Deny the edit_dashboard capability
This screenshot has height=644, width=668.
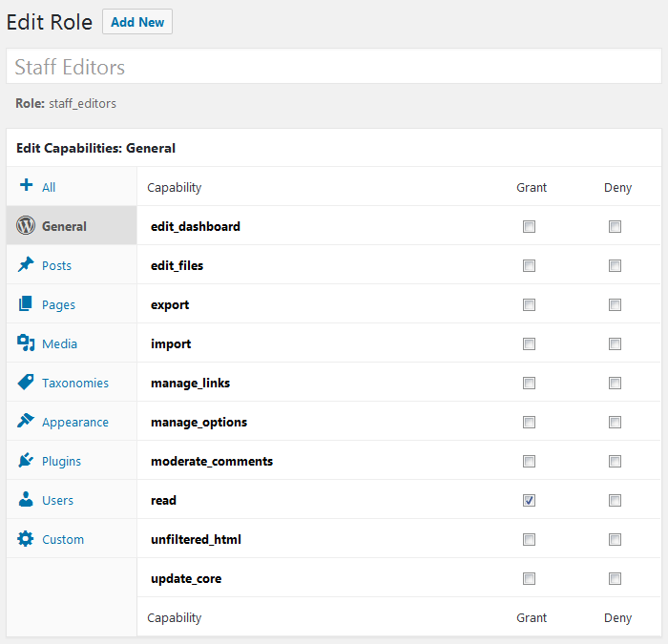click(615, 227)
